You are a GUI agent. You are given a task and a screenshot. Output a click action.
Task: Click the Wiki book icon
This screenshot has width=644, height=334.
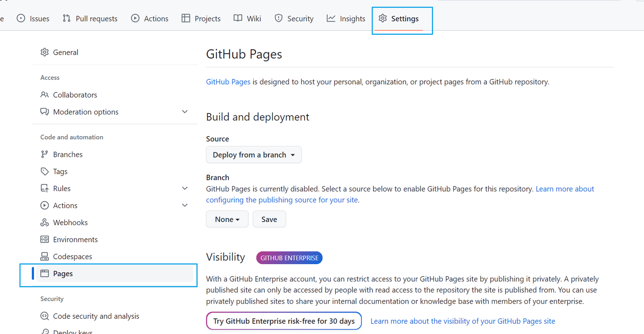click(x=237, y=18)
